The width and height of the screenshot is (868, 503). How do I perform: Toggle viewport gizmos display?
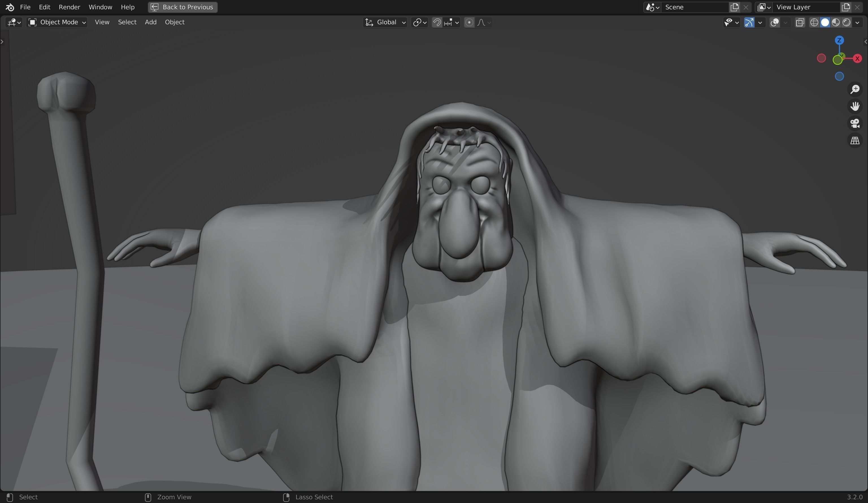749,22
